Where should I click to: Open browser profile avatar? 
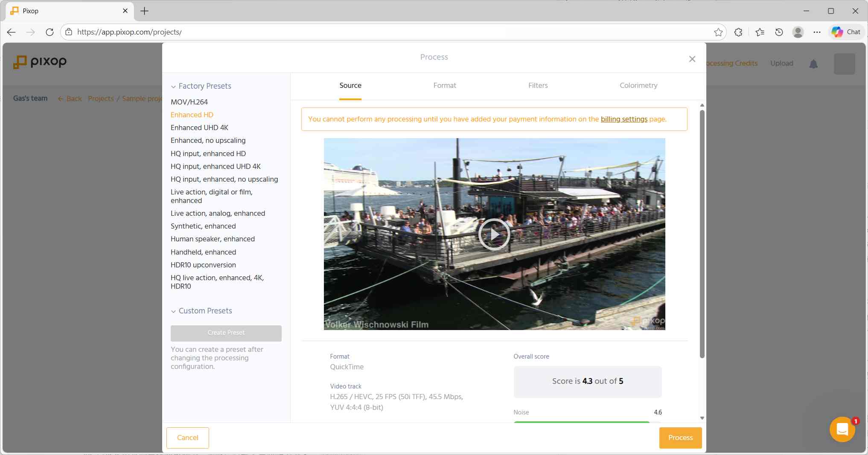tap(798, 32)
